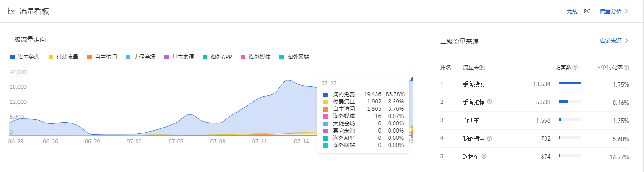Click visitor count 5,538
Screen dimensions: 644x172
tap(543, 103)
